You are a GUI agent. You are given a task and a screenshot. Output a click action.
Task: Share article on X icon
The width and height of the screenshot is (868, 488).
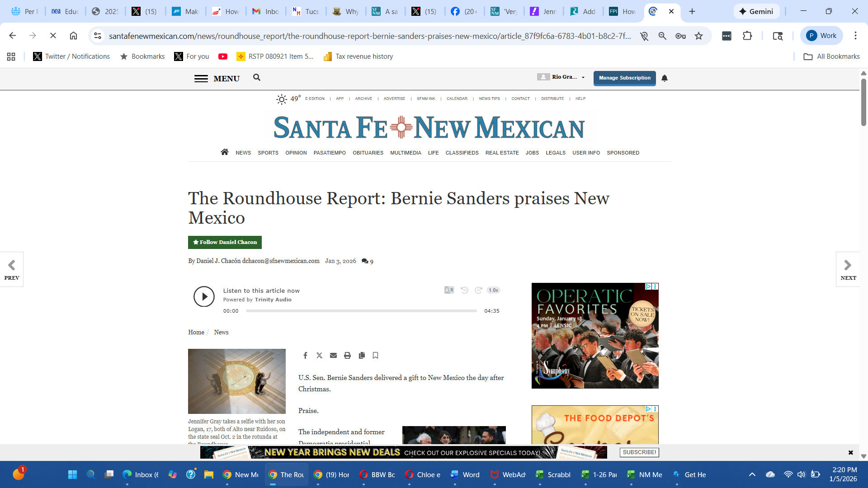319,356
